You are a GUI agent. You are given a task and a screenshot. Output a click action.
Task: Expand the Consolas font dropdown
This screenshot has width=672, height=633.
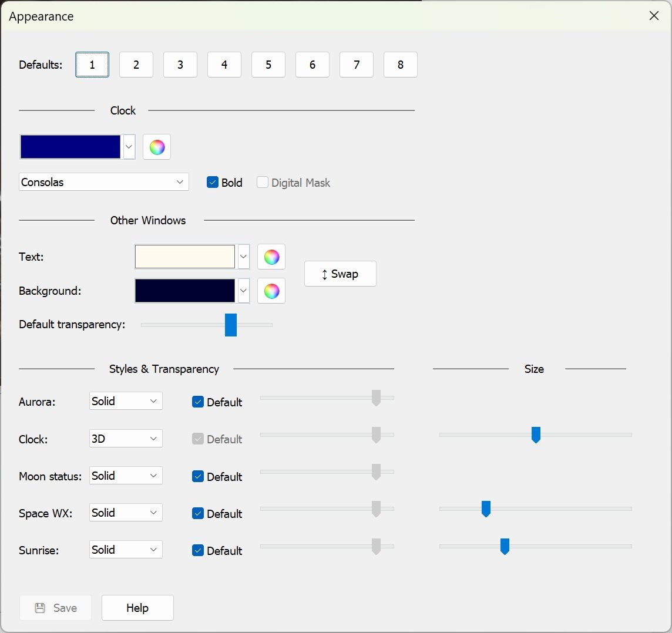(x=104, y=182)
